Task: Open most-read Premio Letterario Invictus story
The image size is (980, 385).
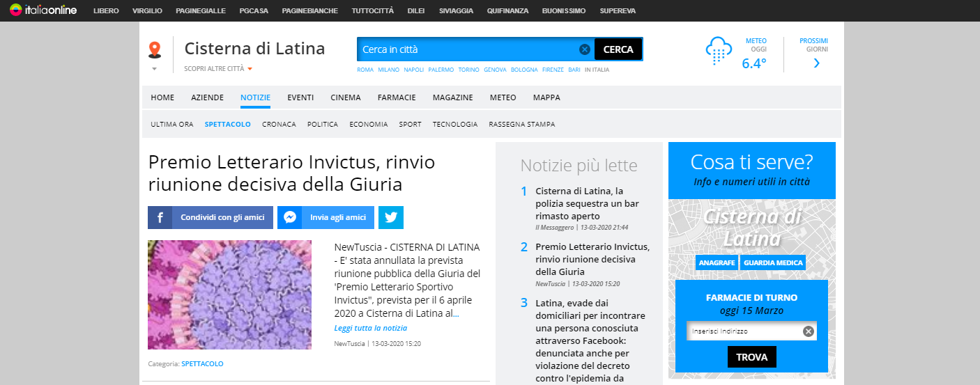Action: tap(592, 259)
